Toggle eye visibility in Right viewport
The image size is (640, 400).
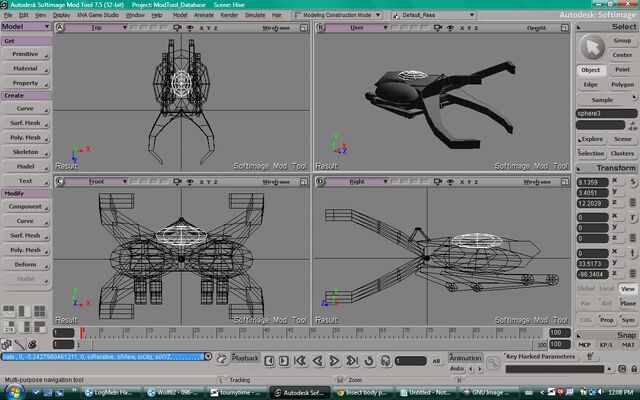450,182
